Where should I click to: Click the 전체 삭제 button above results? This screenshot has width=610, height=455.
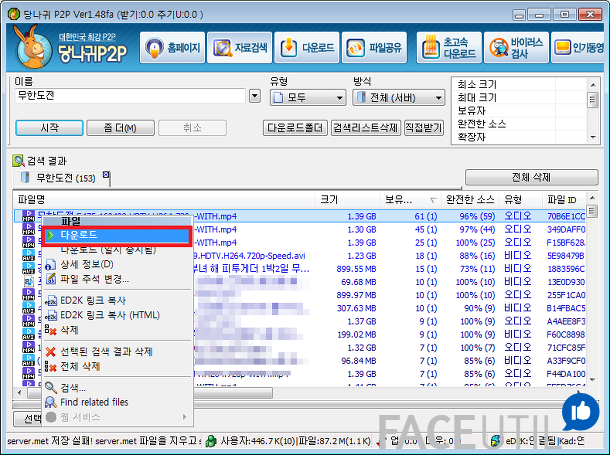[x=531, y=177]
